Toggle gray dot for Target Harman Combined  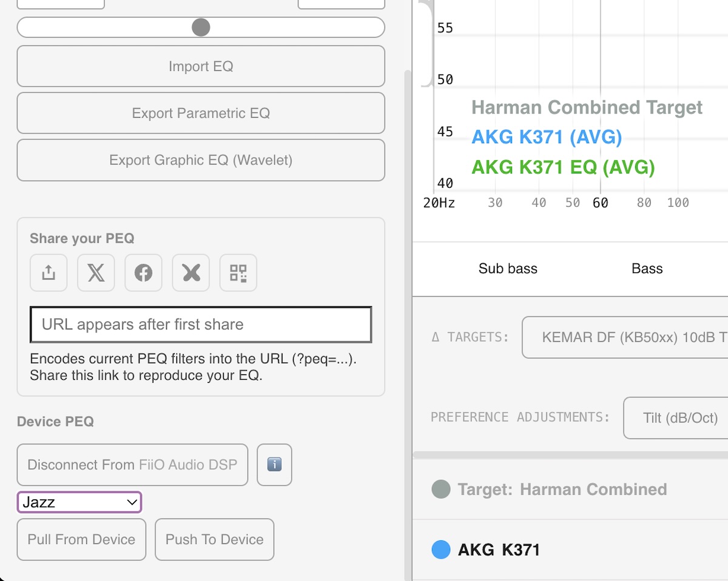coord(440,489)
